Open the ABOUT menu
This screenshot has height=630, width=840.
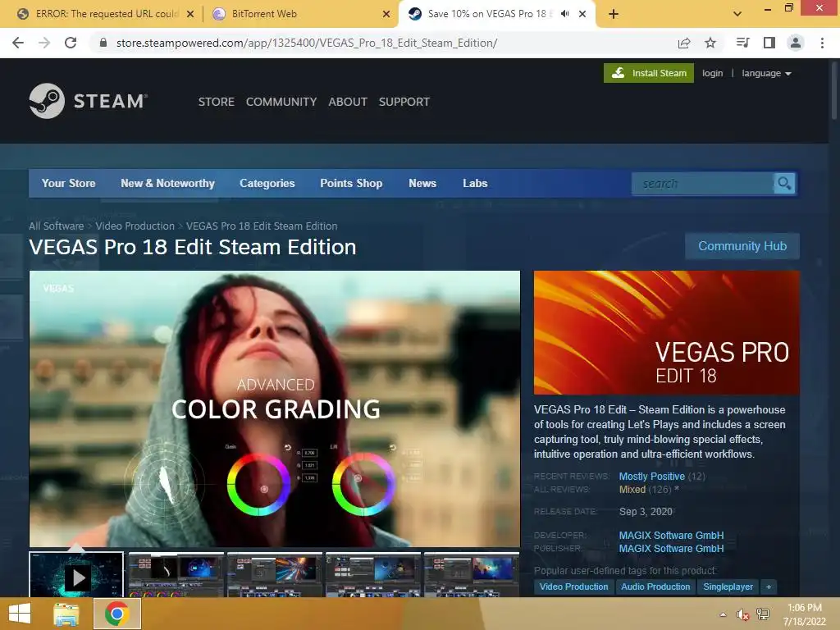click(x=348, y=102)
